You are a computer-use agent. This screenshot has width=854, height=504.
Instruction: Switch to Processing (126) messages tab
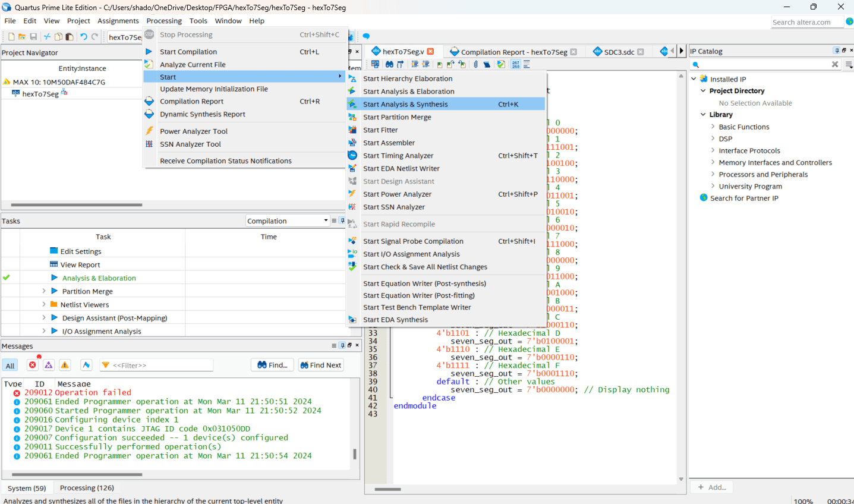87,488
